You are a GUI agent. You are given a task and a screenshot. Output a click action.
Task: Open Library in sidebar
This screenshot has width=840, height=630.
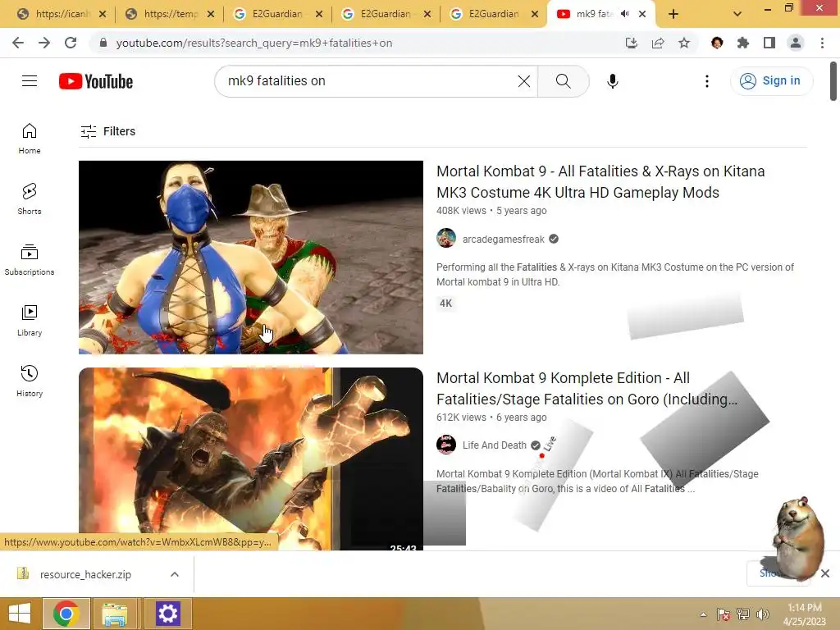(x=30, y=321)
